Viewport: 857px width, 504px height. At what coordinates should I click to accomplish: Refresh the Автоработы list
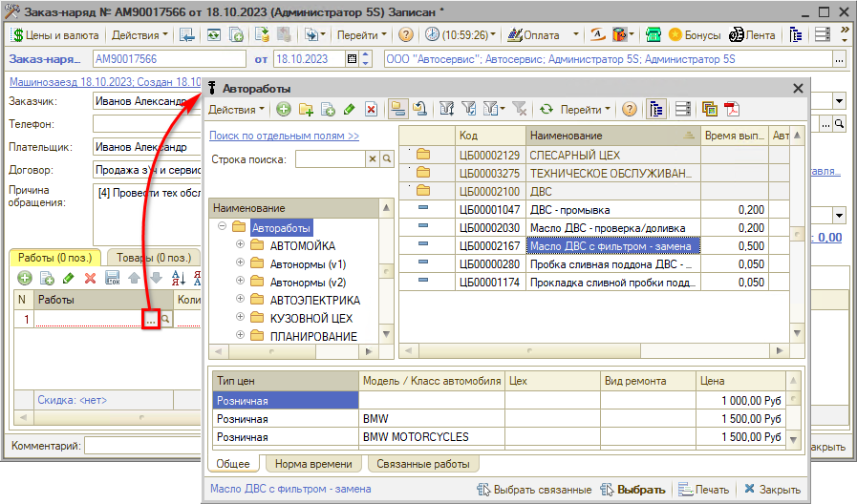pyautogui.click(x=546, y=109)
